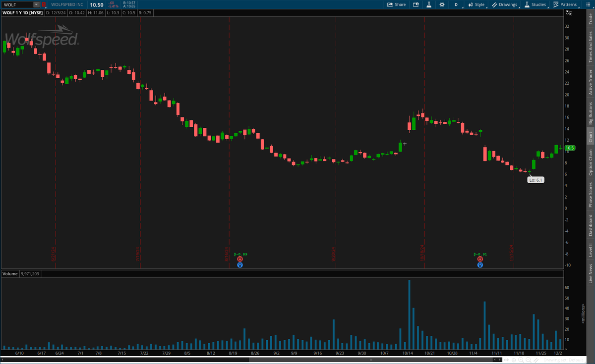595x364 pixels.
Task: Open the D timeframe dropdown
Action: [x=456, y=4]
